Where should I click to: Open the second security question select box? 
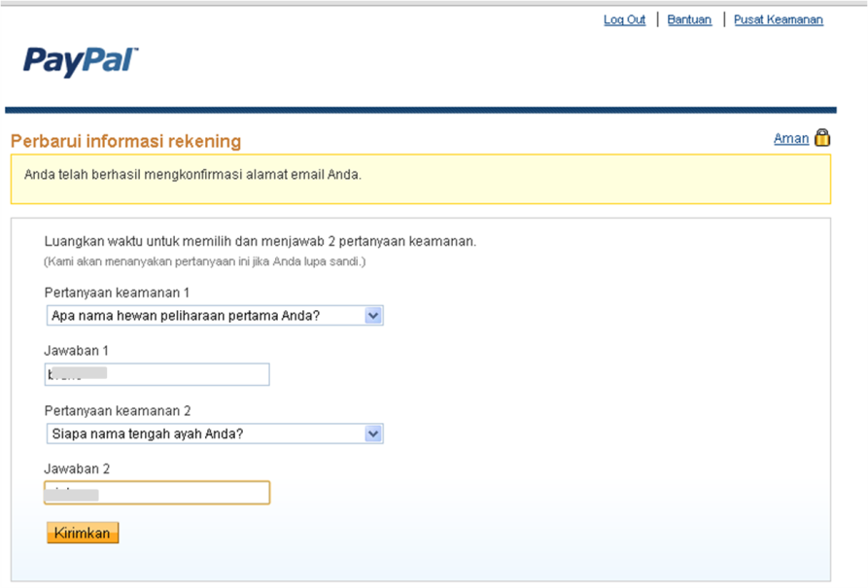pyautogui.click(x=204, y=433)
